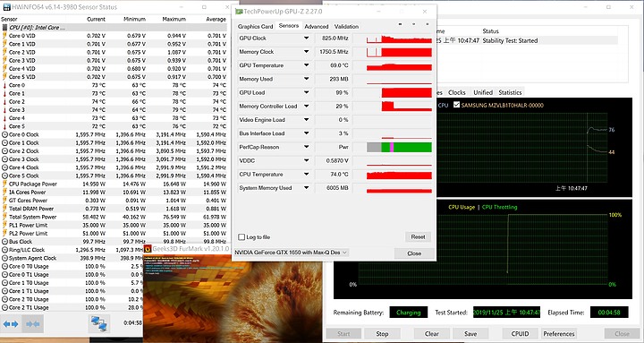
Task: Click lightning icon beside PL1 Power Limit
Action: click(x=4, y=225)
